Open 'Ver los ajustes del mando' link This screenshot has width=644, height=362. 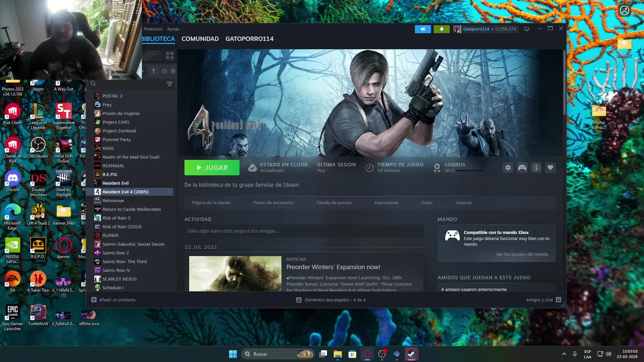(522, 254)
